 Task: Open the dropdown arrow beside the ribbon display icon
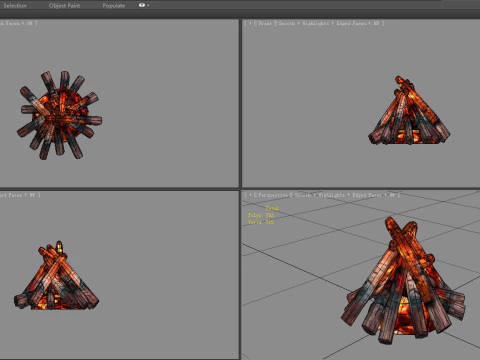tap(148, 6)
